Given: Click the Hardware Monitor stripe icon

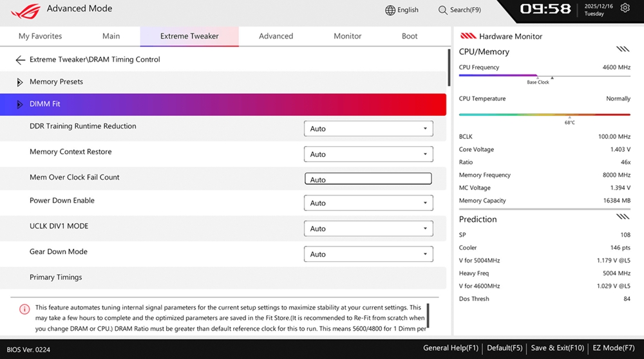Looking at the screenshot, I should coord(468,37).
